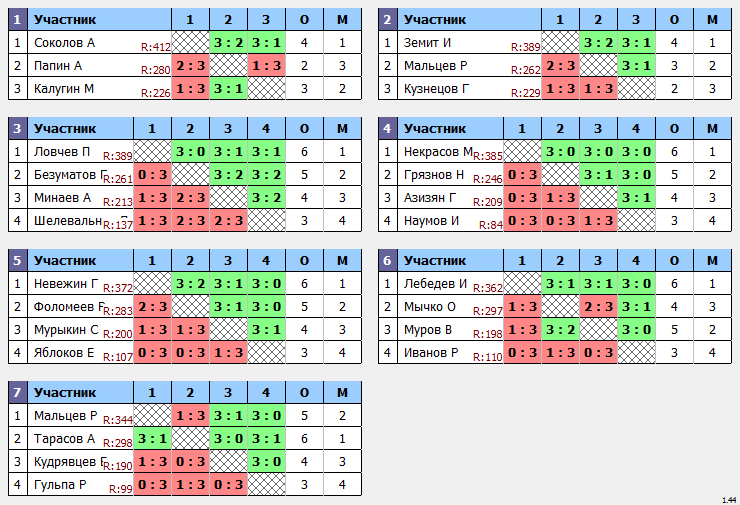Click Лебедев И in group 6
The image size is (740, 505).
(435, 284)
